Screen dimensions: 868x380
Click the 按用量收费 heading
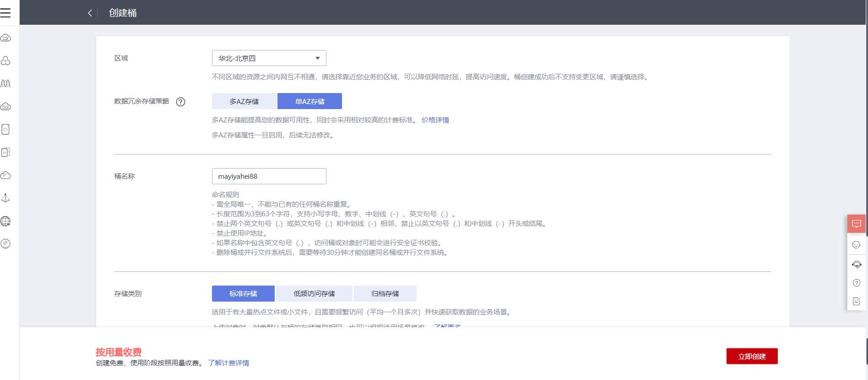point(119,352)
